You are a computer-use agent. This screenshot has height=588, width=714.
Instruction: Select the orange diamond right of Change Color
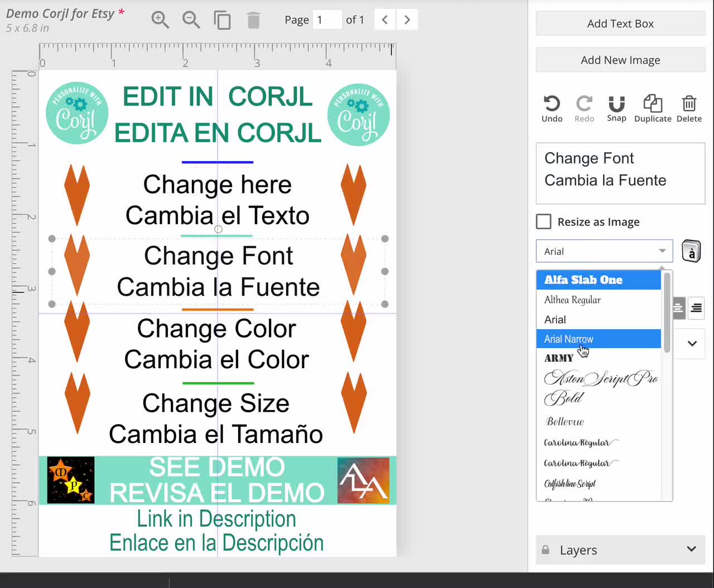pos(353,331)
